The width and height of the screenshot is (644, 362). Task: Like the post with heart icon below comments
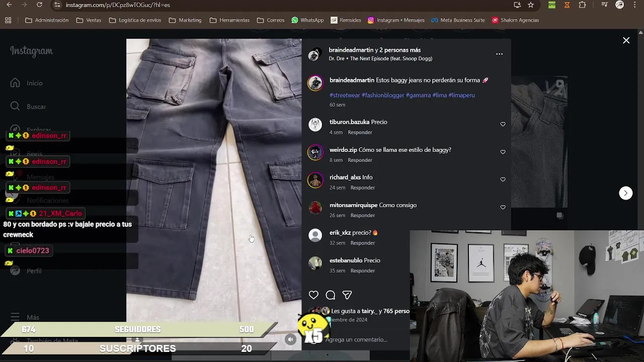tap(313, 295)
